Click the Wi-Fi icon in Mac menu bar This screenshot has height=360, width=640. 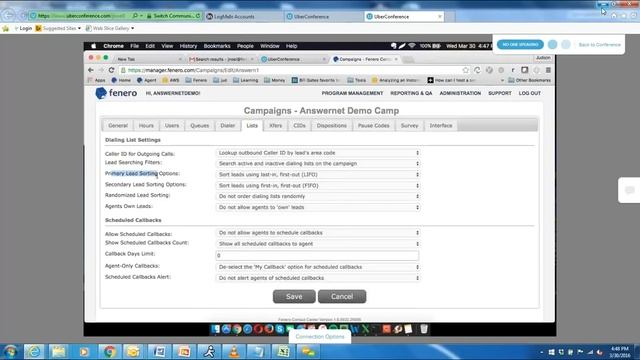[412, 46]
